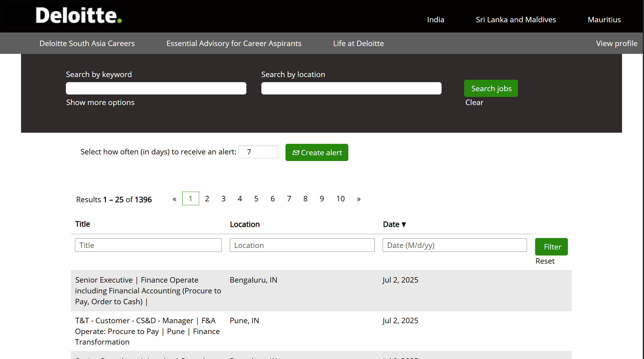Click the Date (M/d/yy) filter field

(x=454, y=245)
